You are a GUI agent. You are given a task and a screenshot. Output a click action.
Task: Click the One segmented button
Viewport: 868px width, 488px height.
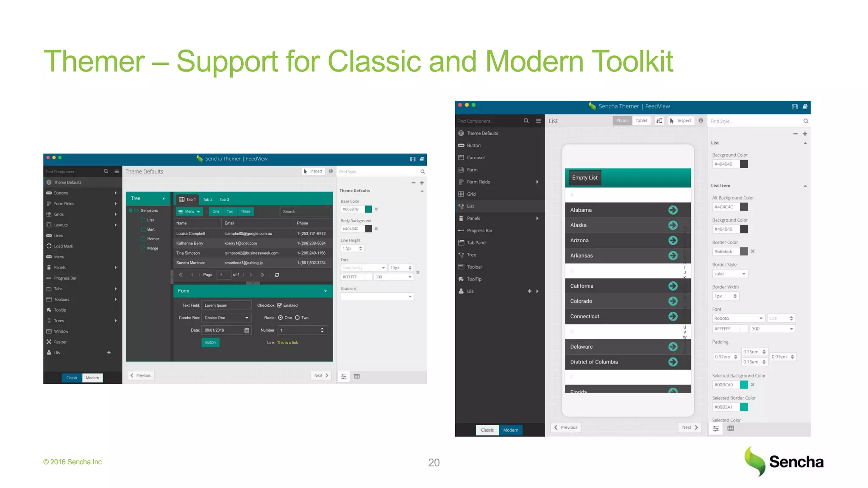coord(216,211)
